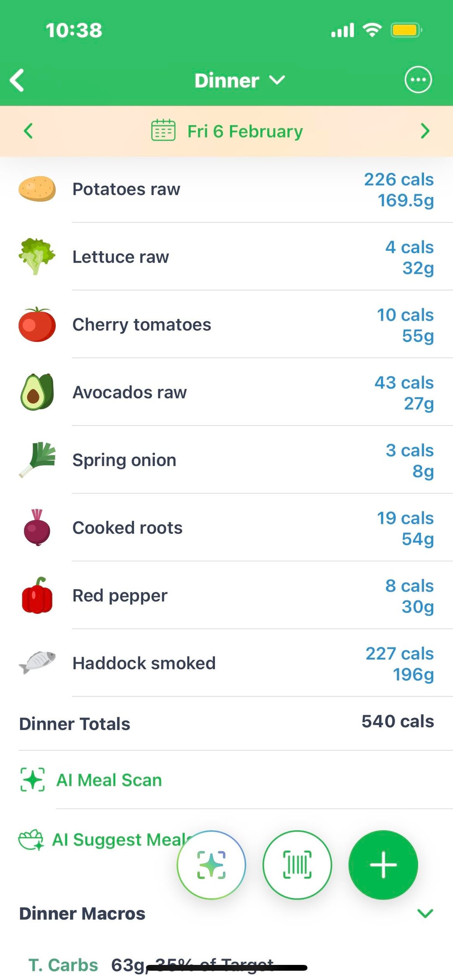Tap the Red pepper 8 cals value

409,586
